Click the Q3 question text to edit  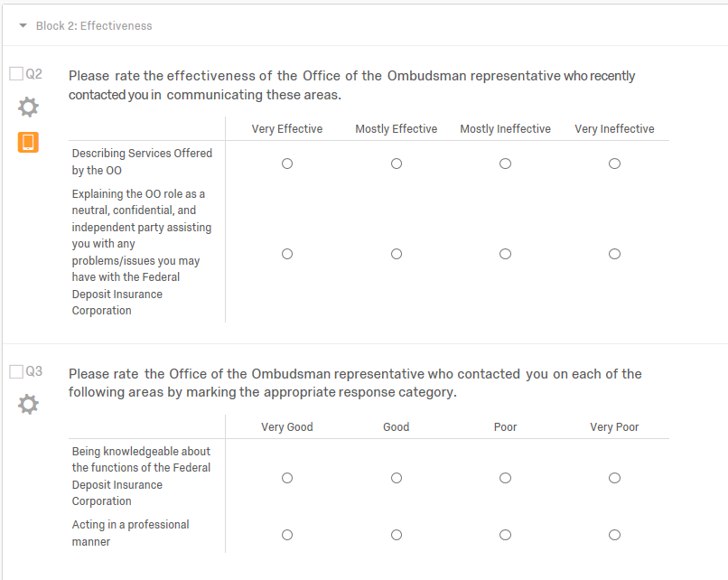point(354,383)
